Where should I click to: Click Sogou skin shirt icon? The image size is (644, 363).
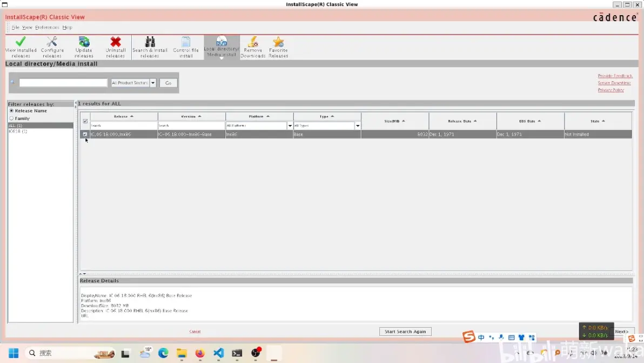(521, 338)
